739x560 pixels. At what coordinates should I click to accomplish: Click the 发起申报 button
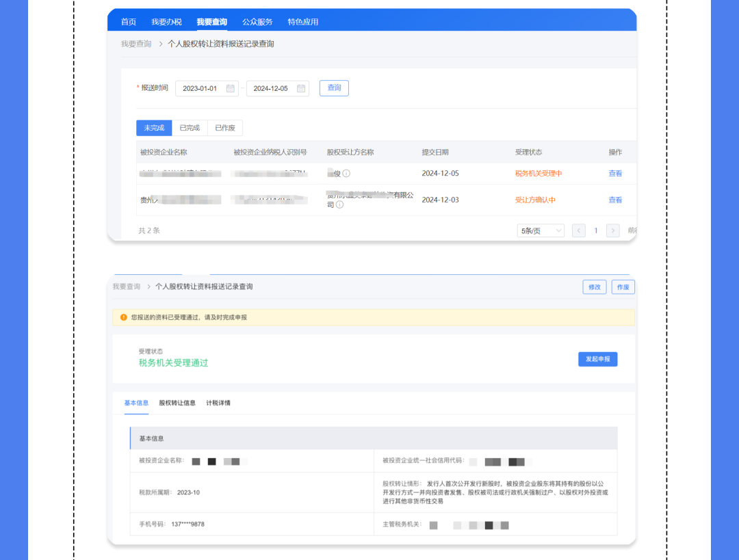pos(597,360)
